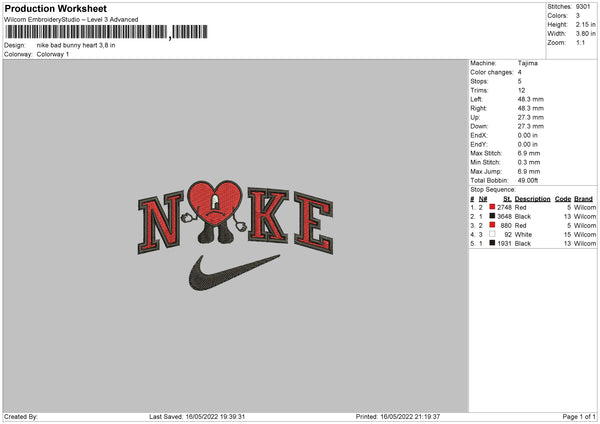
Task: Click the Max Jump value 6.9 mm
Action: pos(529,171)
